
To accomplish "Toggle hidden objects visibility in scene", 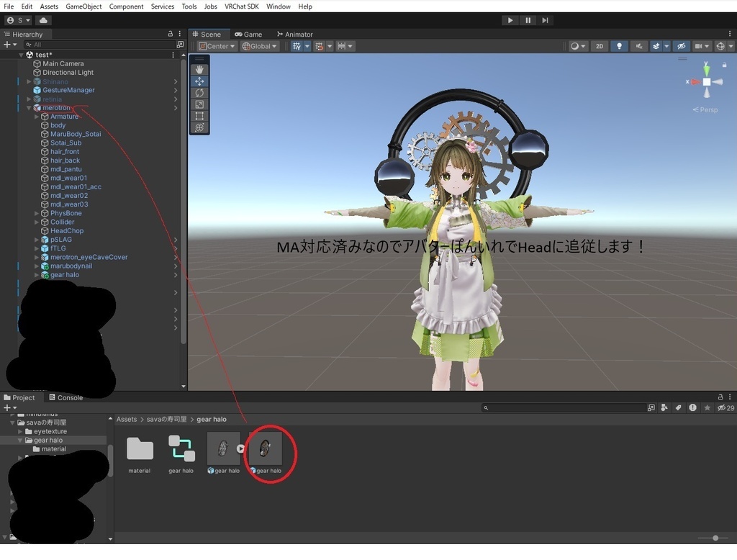I will tap(681, 46).
